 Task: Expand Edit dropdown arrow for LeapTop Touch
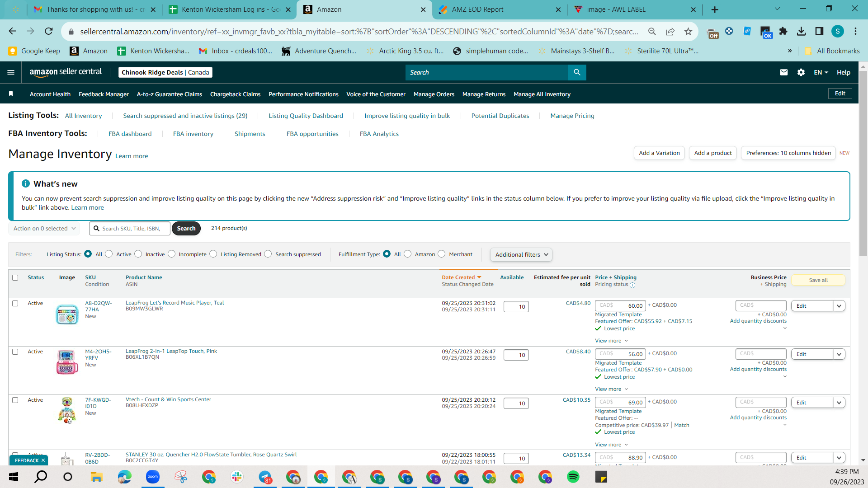tap(840, 354)
